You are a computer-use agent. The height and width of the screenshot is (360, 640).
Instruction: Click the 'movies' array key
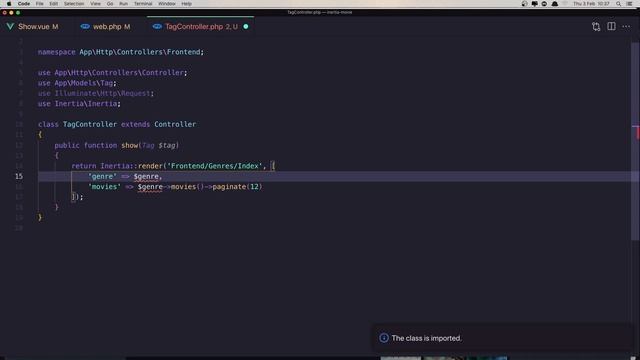tap(104, 187)
